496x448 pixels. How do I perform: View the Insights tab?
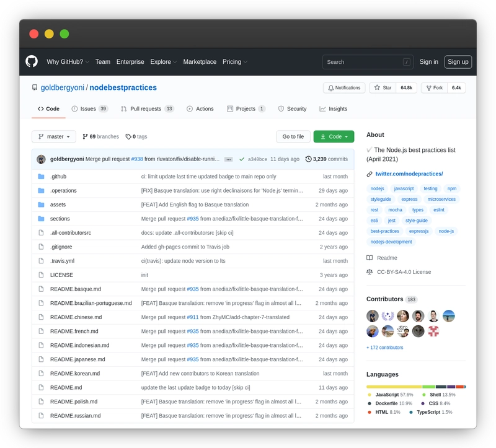pos(333,109)
